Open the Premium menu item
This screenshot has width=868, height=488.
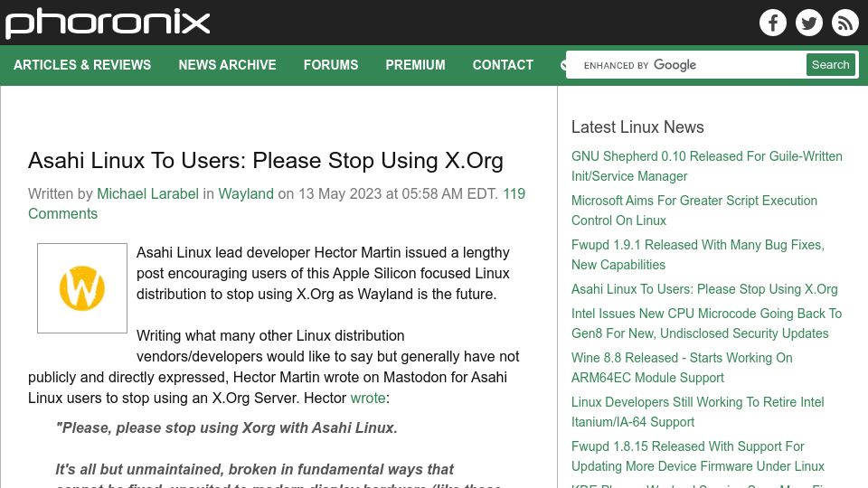tap(415, 65)
